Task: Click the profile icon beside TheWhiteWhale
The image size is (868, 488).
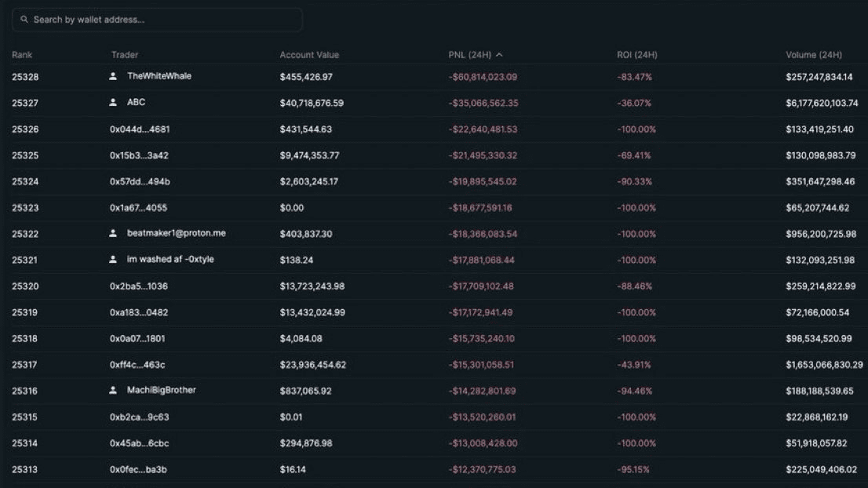Action: pyautogui.click(x=113, y=76)
